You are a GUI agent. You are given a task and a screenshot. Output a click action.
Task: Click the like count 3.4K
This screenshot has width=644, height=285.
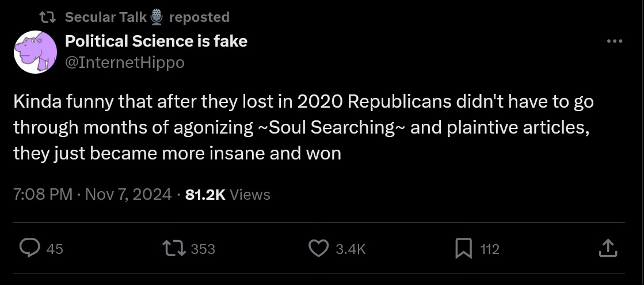(x=350, y=249)
